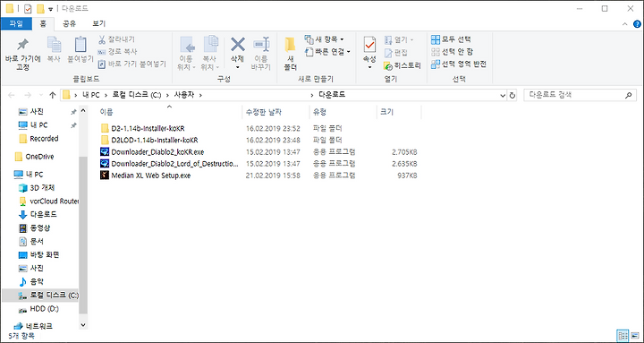Collapse the ribbon with the chevron

625,24
